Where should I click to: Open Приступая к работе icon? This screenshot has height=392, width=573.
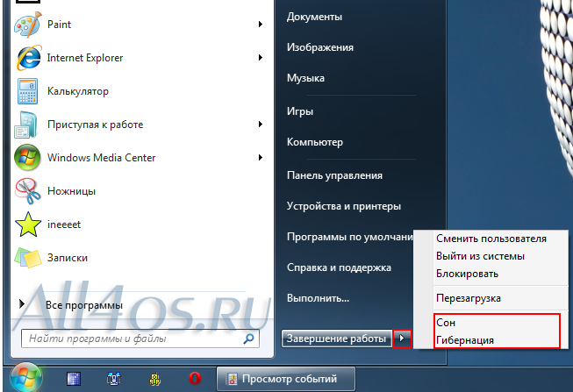[25, 125]
